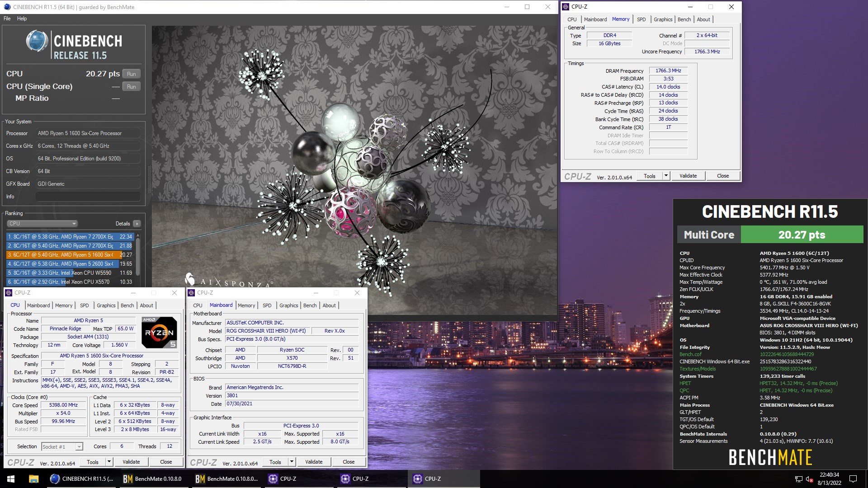
Task: Open Memory tab in the Mainboard CPU-Z window
Action: pyautogui.click(x=246, y=305)
